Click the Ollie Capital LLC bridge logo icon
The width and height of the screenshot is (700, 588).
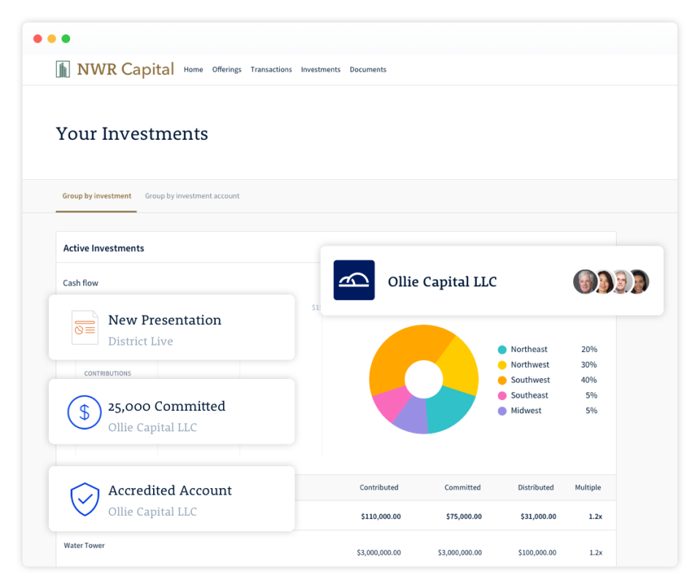(354, 280)
